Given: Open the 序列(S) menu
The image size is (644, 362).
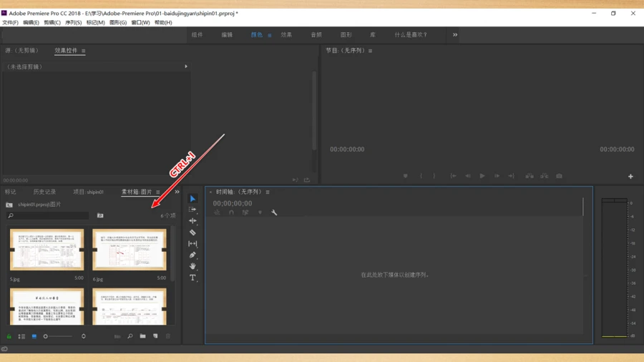Looking at the screenshot, I should pos(73,23).
